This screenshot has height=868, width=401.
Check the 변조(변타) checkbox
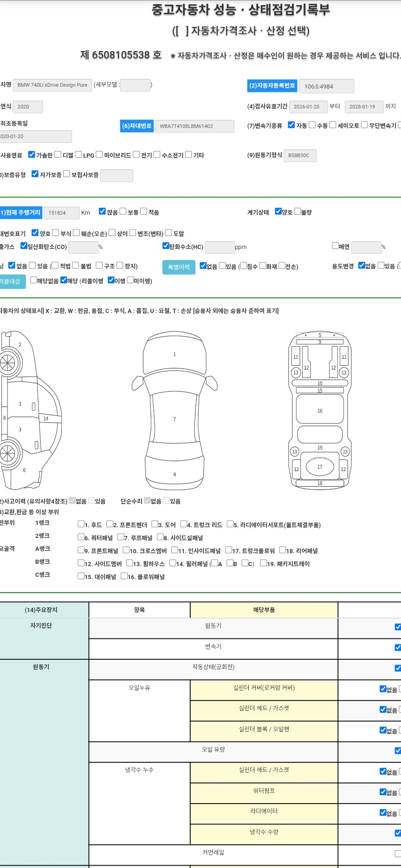click(133, 233)
